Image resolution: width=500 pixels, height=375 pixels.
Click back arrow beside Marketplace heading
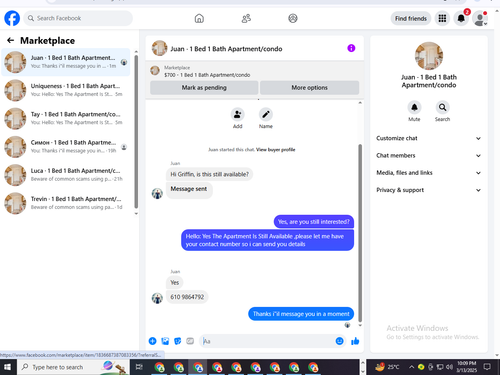click(10, 40)
